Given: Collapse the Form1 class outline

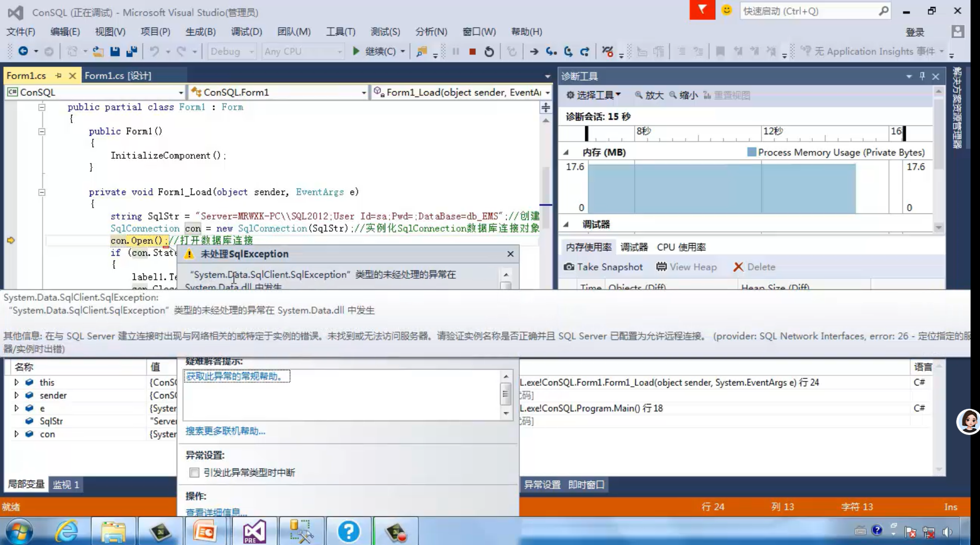Looking at the screenshot, I should coord(42,107).
